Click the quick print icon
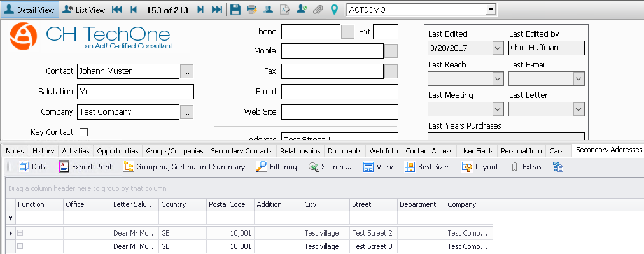 click(x=252, y=10)
